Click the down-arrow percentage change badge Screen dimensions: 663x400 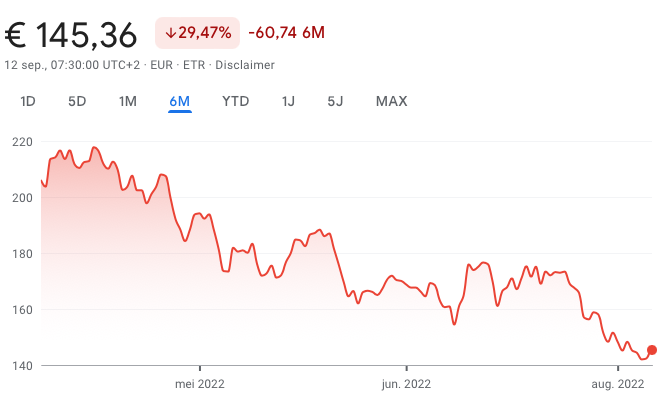(197, 33)
